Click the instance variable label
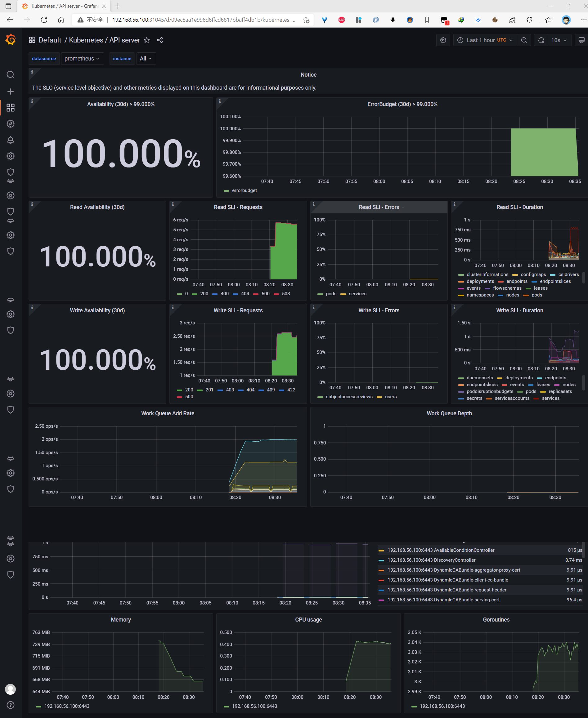 click(122, 59)
